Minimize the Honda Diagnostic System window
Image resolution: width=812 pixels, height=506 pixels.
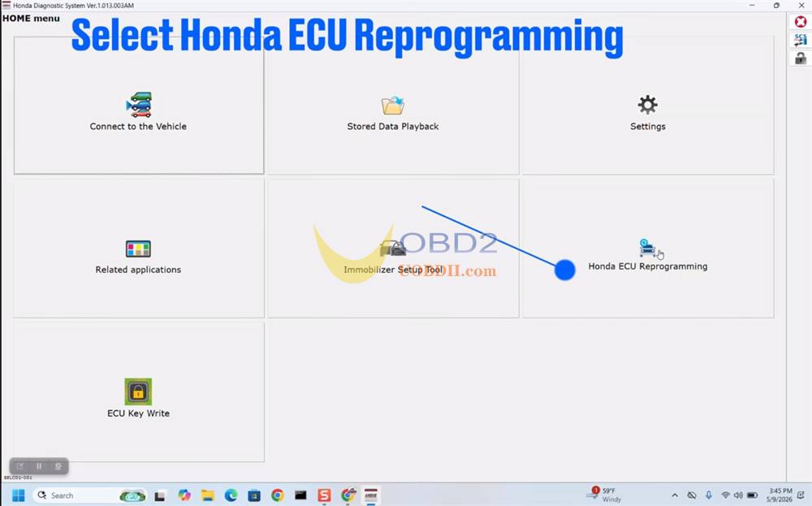[x=752, y=5]
